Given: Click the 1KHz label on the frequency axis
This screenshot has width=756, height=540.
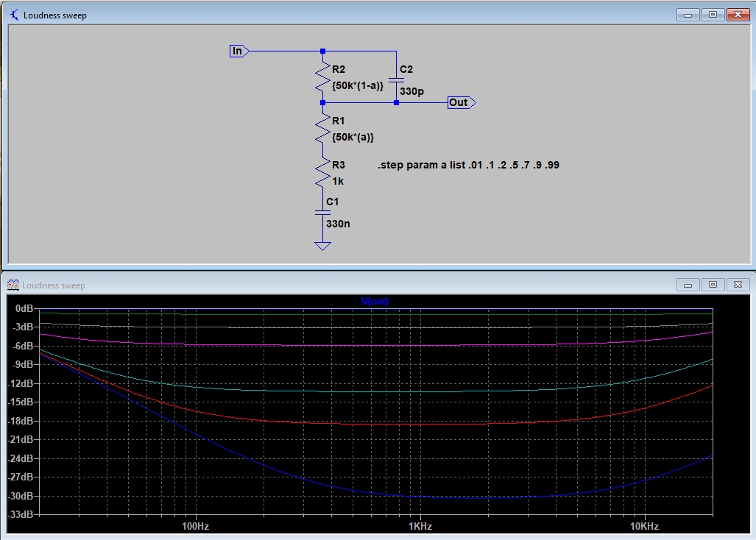Looking at the screenshot, I should tap(420, 527).
